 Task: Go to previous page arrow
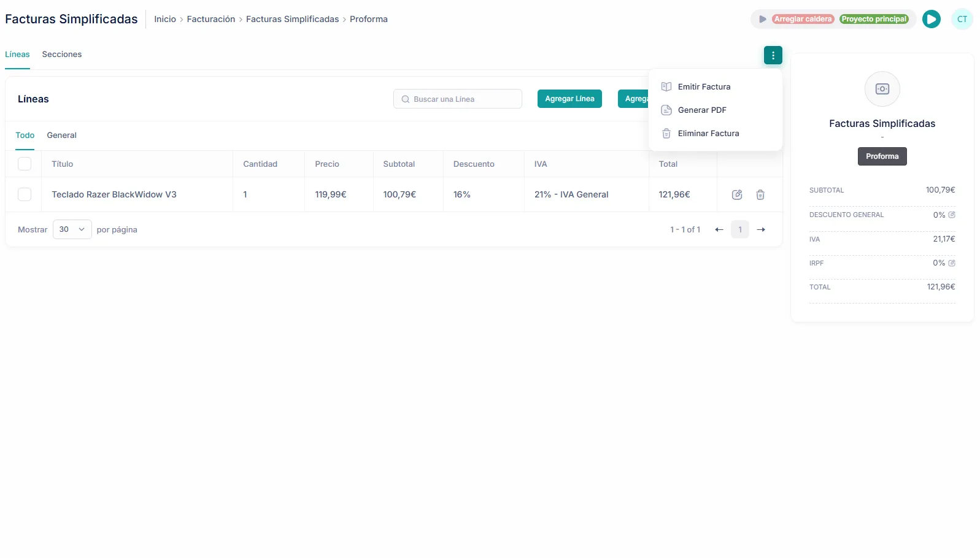coord(719,230)
